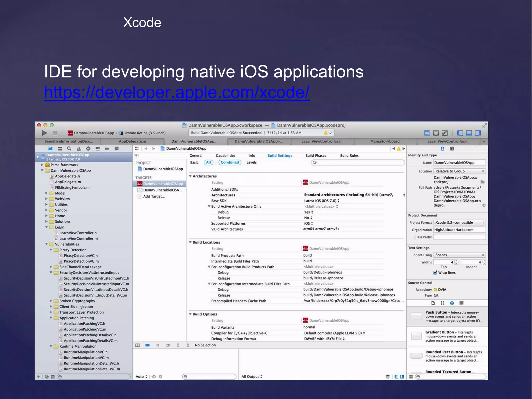This screenshot has width=532, height=399.
Task: Toggle the Debug area visibility
Action: pos(469,133)
